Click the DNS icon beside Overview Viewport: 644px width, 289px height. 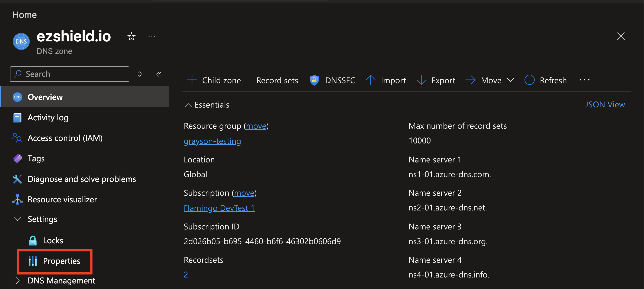[x=17, y=97]
